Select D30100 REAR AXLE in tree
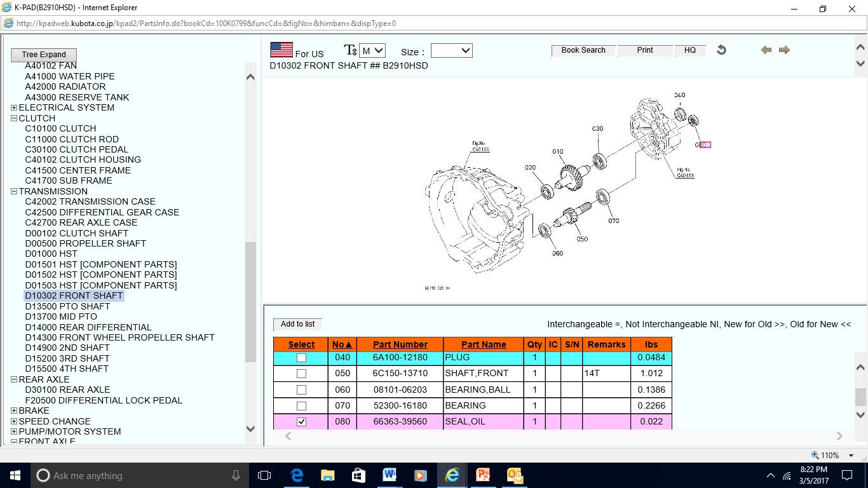 point(67,390)
